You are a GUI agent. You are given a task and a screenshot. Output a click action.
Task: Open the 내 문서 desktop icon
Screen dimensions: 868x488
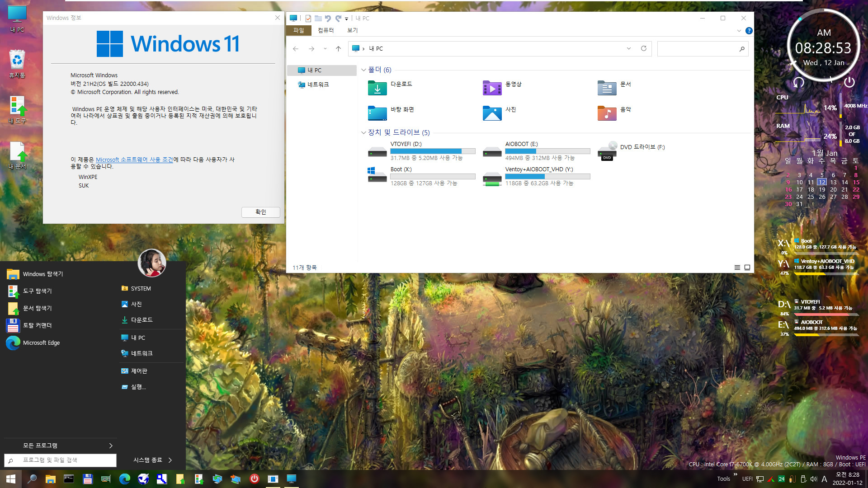(x=17, y=155)
